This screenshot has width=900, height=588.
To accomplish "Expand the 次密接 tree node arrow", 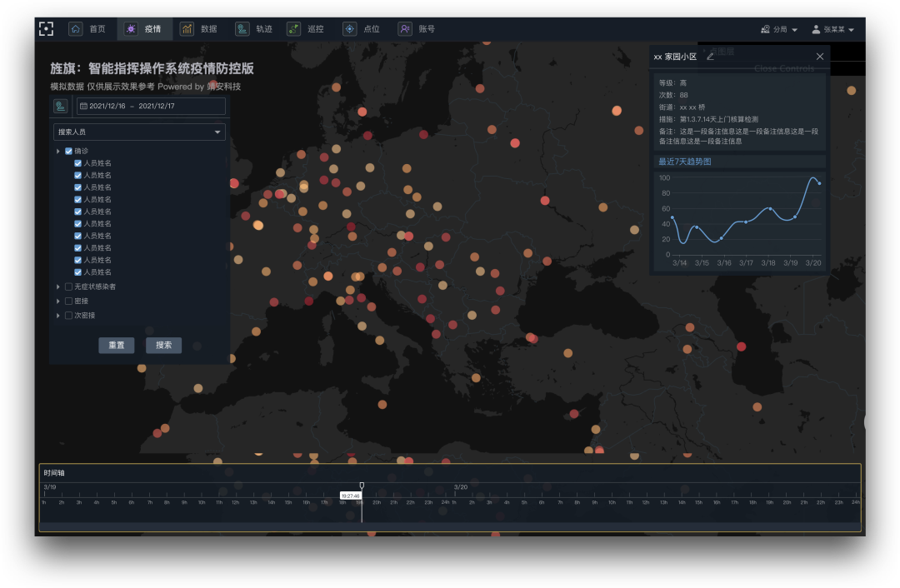I will 58,315.
